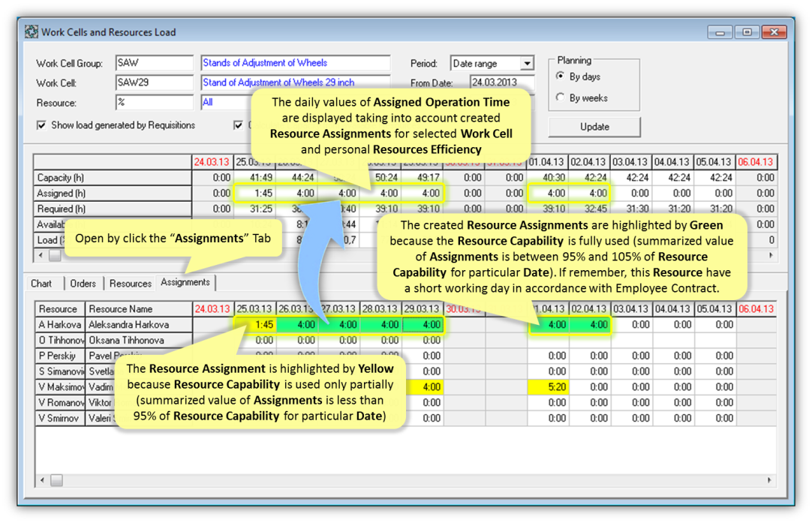Image resolution: width=812 pixels, height=523 pixels.
Task: Go to the Resources tab
Action: 131,284
